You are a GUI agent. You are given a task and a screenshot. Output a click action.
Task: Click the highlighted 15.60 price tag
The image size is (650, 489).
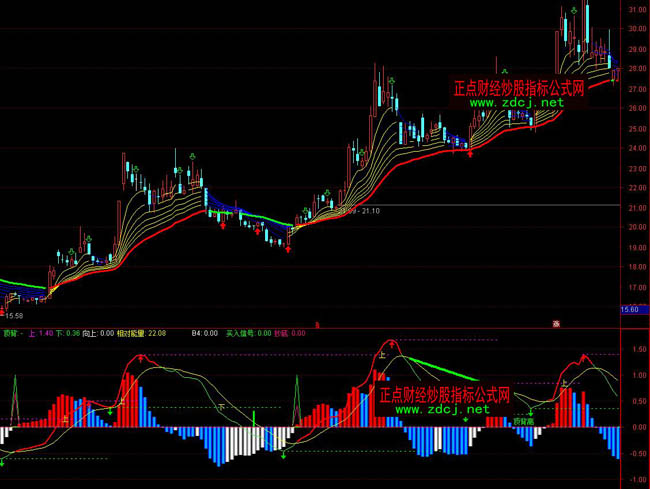tap(630, 310)
